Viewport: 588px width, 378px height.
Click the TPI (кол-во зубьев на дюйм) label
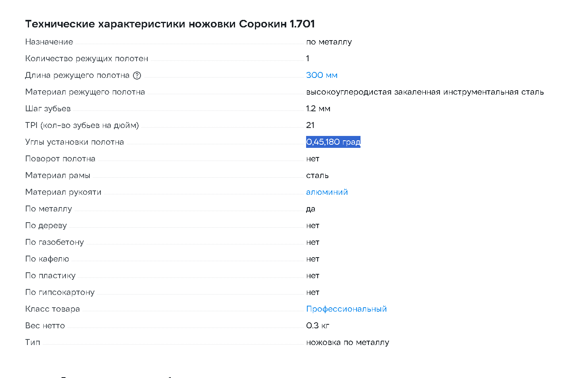point(82,125)
